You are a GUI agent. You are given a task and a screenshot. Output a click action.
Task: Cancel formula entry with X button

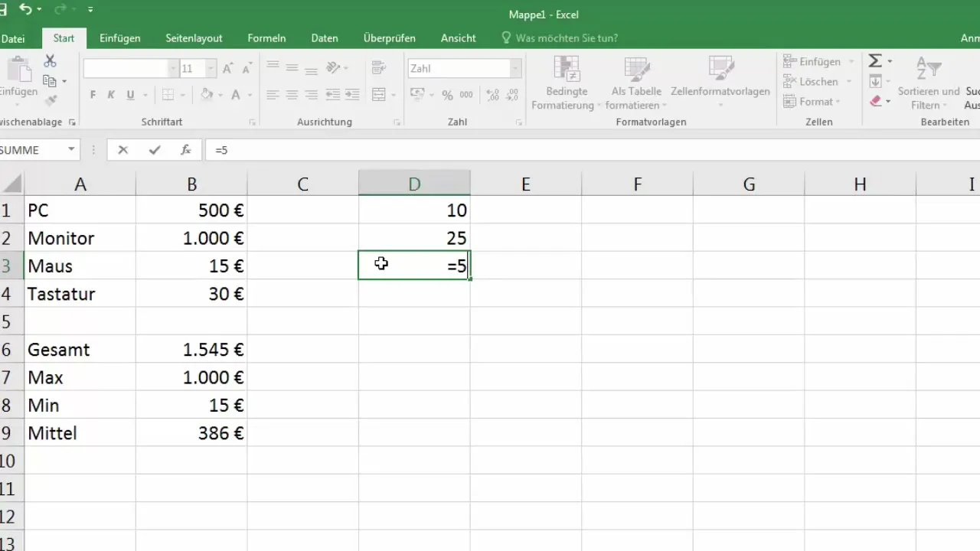122,150
